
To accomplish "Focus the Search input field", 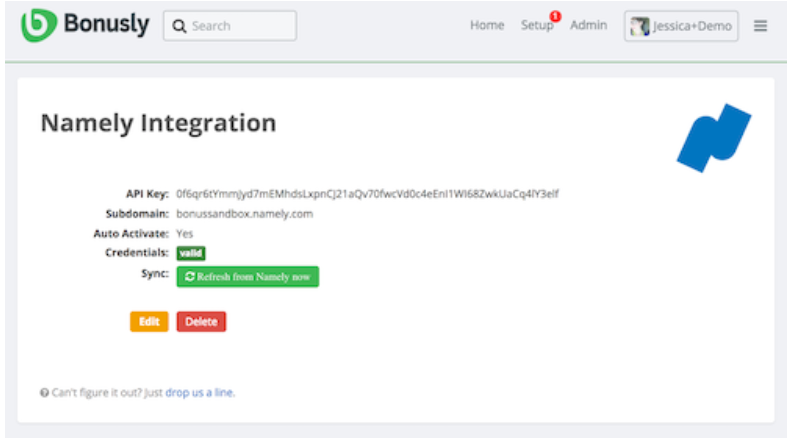I will pyautogui.click(x=230, y=26).
